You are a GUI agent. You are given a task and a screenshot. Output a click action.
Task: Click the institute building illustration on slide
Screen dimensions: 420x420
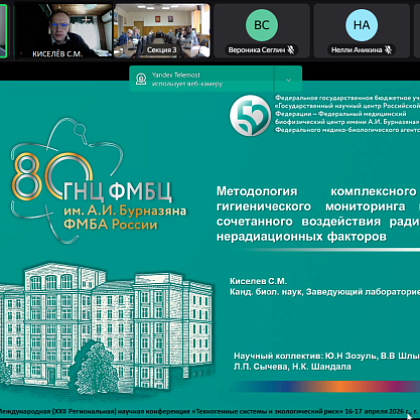point(107,328)
